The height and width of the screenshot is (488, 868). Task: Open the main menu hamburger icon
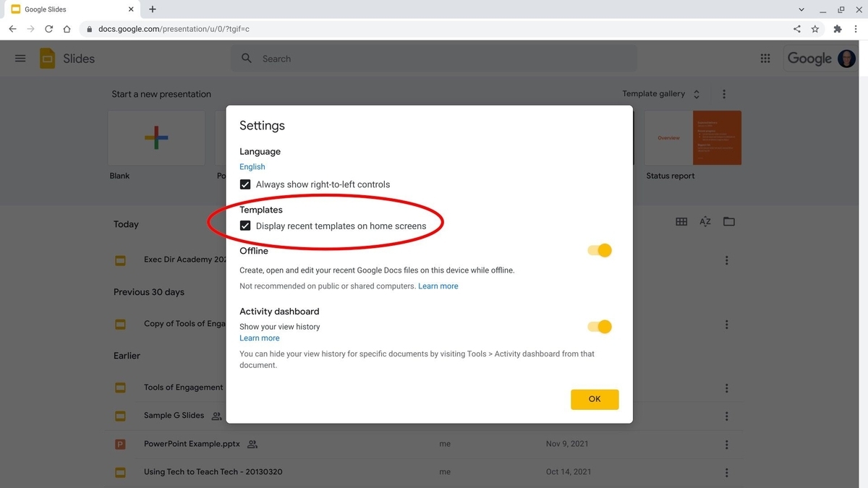(x=20, y=58)
